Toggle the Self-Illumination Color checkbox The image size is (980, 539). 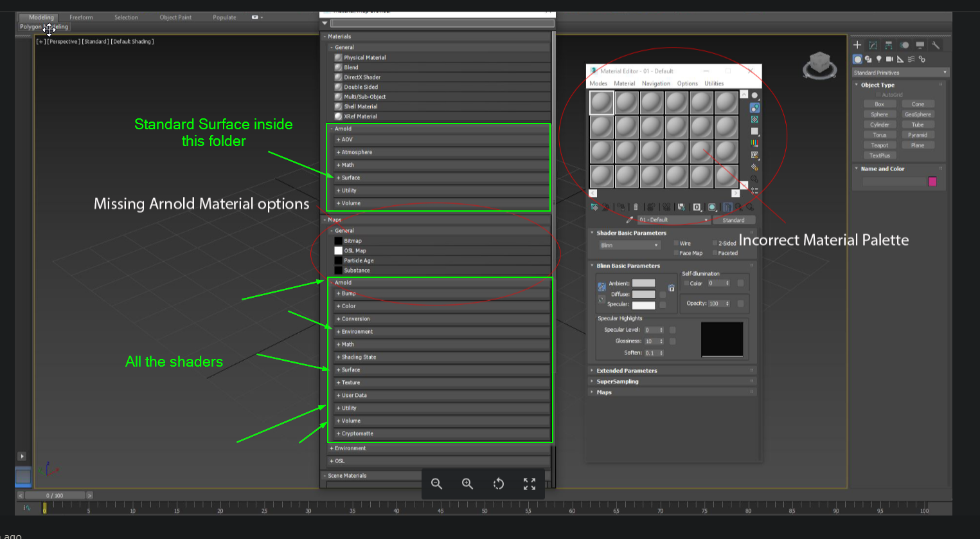point(686,283)
